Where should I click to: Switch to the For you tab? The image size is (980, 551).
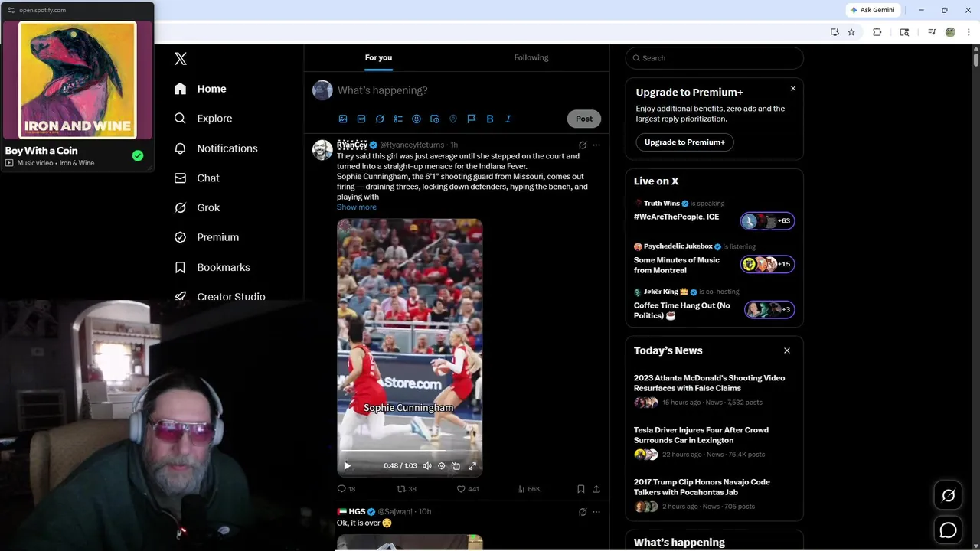tap(378, 57)
